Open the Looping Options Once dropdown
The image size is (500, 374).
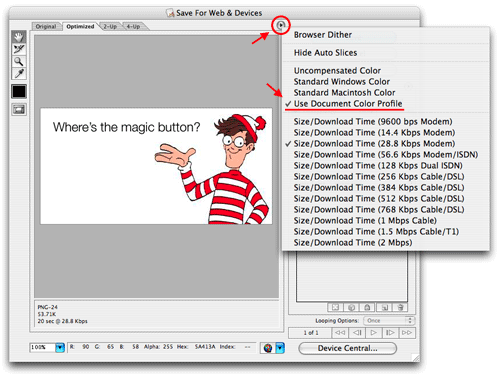[x=389, y=321]
